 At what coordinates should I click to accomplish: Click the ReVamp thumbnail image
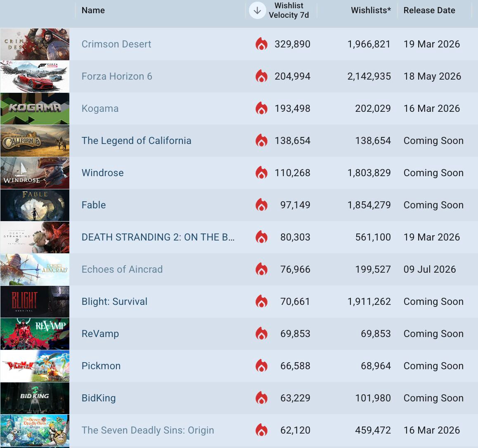click(35, 334)
